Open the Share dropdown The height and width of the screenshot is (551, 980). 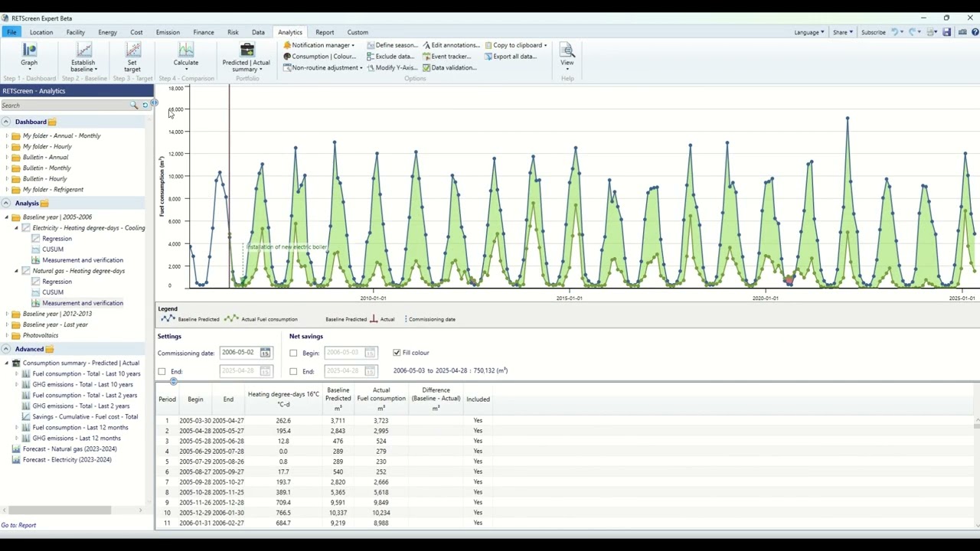pos(843,32)
